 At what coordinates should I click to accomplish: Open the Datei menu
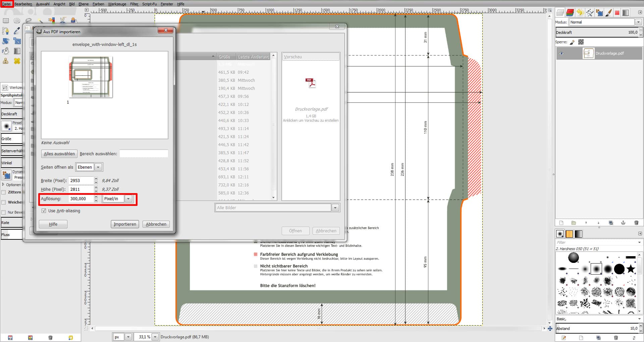tap(6, 4)
